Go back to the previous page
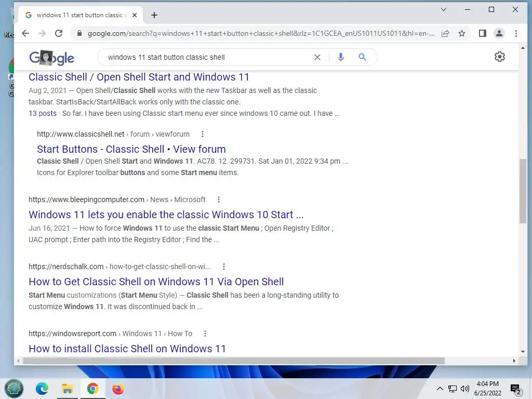The height and width of the screenshot is (399, 532). [x=25, y=33]
